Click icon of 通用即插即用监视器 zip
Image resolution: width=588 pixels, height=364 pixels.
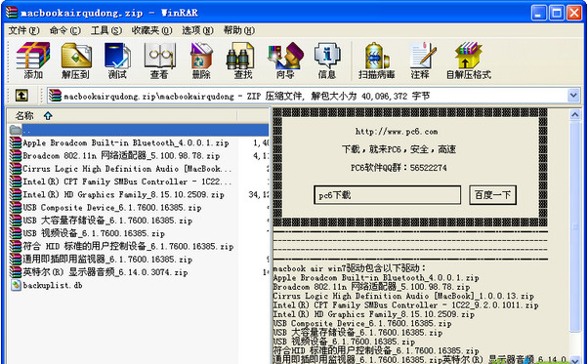pos(16,260)
